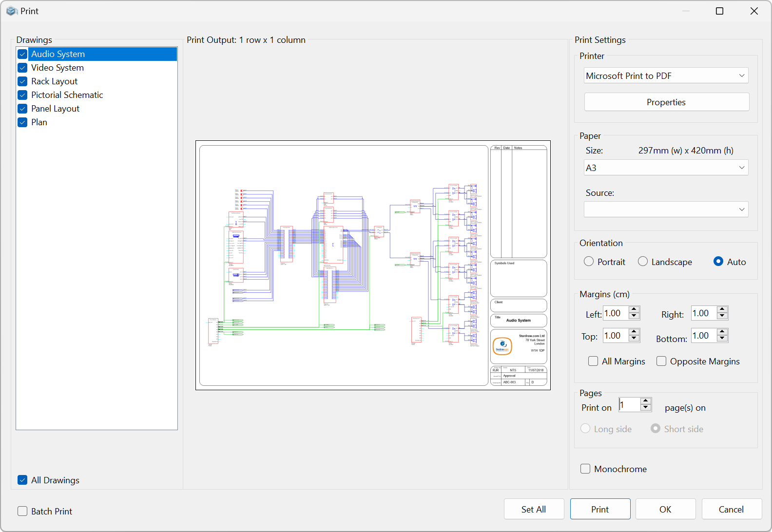Increase the Left margin with the up arrow
772x532 pixels.
point(634,309)
